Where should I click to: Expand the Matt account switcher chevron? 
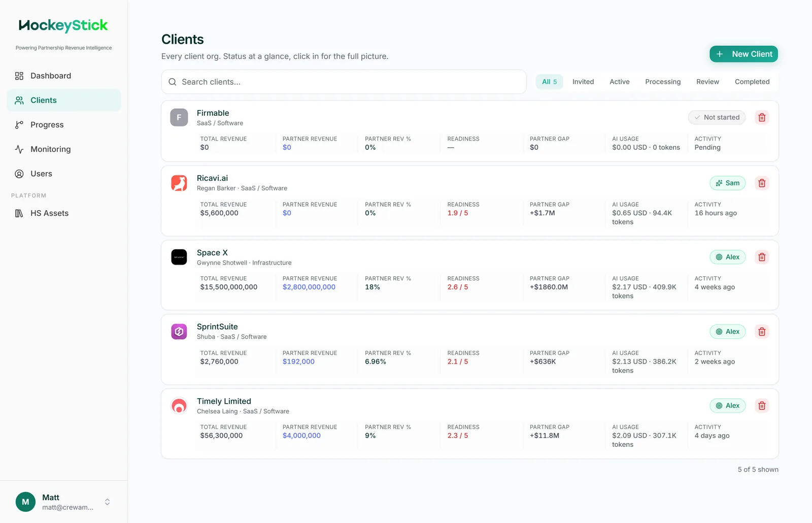click(x=108, y=502)
